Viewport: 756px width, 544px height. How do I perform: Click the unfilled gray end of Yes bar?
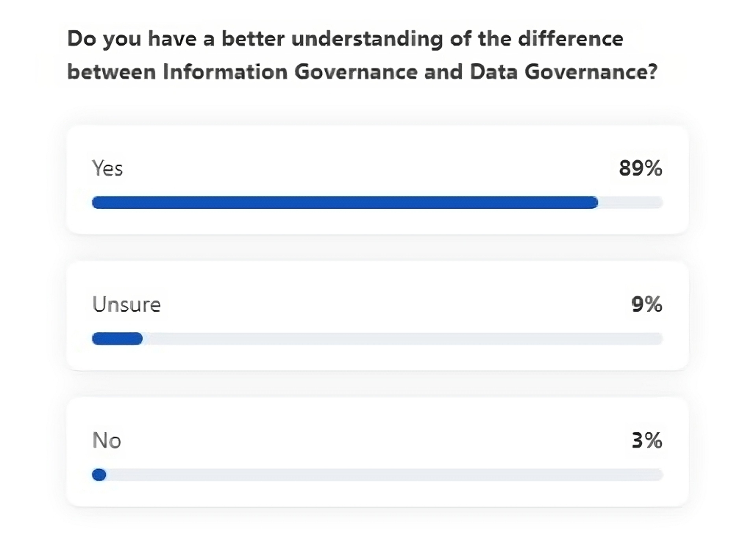(x=630, y=202)
